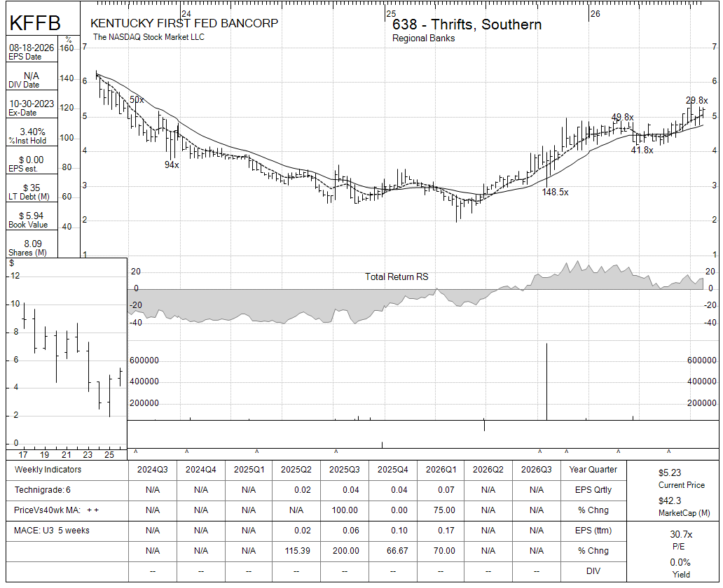Click the long-term yearly price inset chart

67,358
